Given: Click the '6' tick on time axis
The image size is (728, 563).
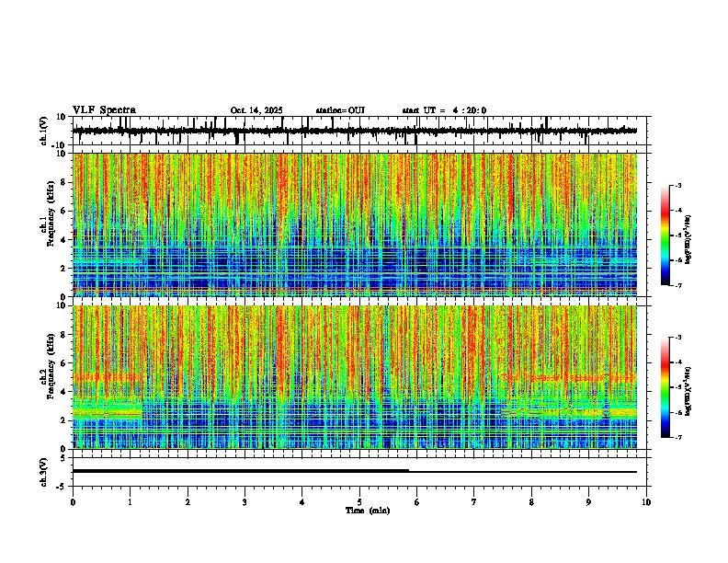Looking at the screenshot, I should (x=417, y=502).
